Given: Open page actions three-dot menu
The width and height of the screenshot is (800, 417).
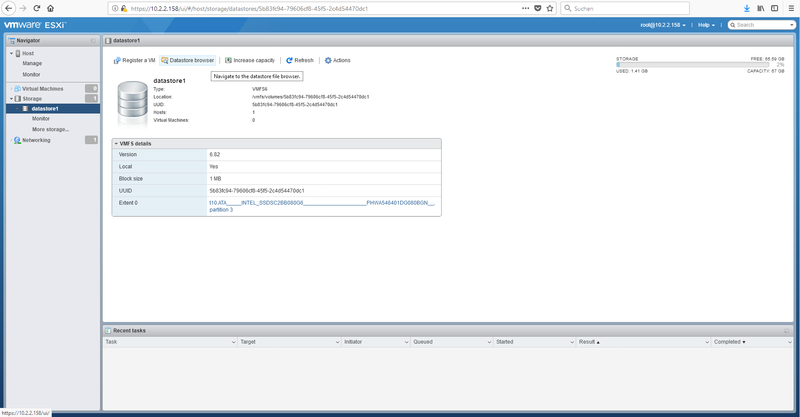Looking at the screenshot, I should click(526, 8).
